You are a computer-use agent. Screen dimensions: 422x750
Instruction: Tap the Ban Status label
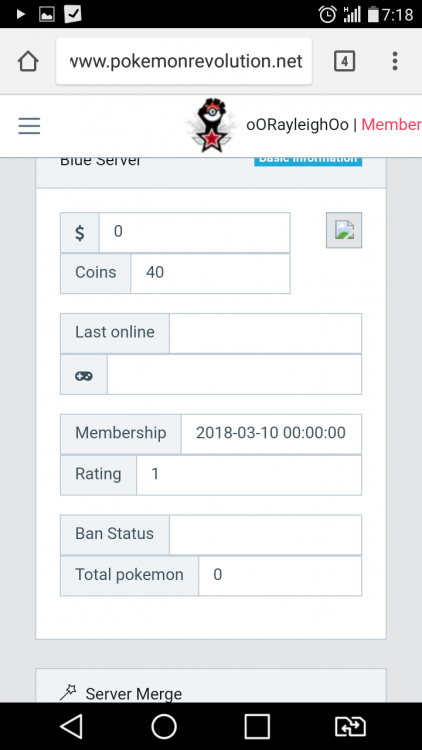tap(115, 534)
